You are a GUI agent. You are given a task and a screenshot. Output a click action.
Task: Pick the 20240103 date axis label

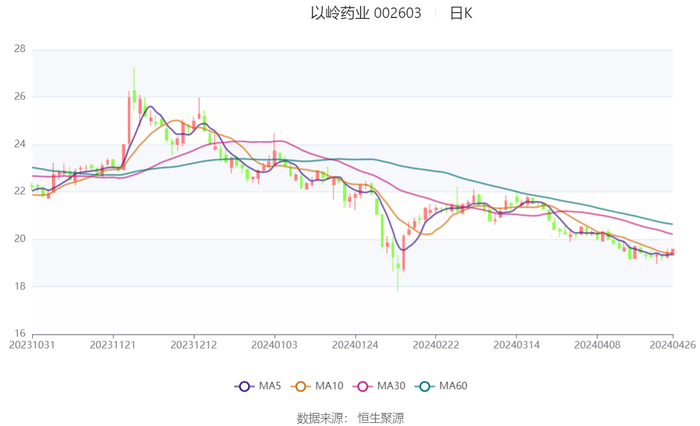tap(274, 344)
